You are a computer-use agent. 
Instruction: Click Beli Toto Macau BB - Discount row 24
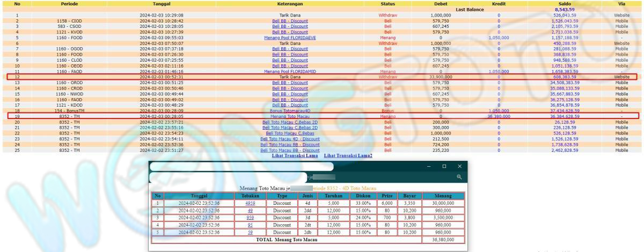[x=290, y=145]
